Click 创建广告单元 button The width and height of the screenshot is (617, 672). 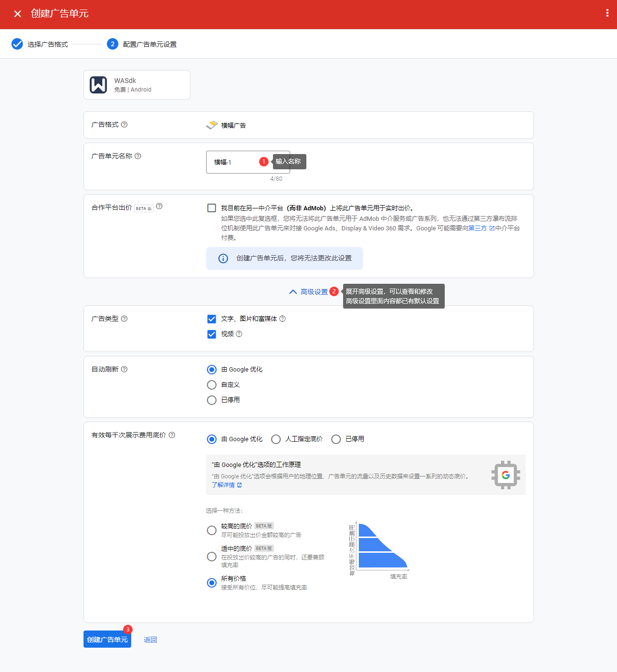tap(107, 639)
